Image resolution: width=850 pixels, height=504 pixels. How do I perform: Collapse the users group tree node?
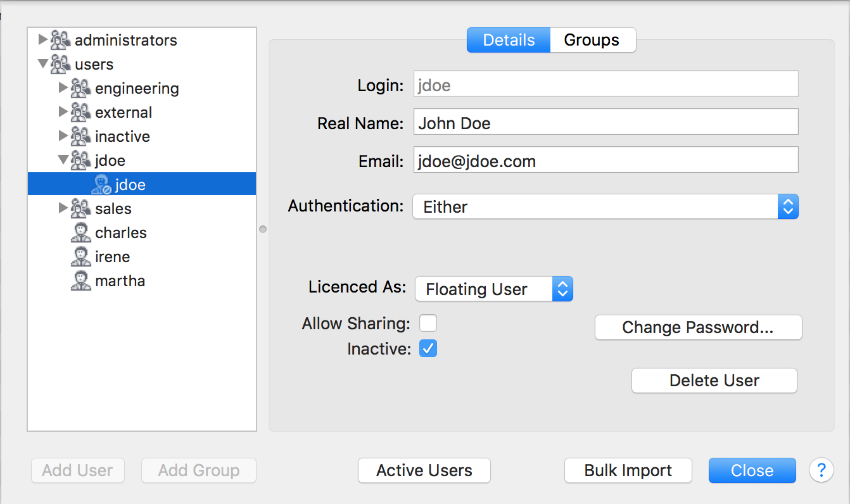(42, 64)
